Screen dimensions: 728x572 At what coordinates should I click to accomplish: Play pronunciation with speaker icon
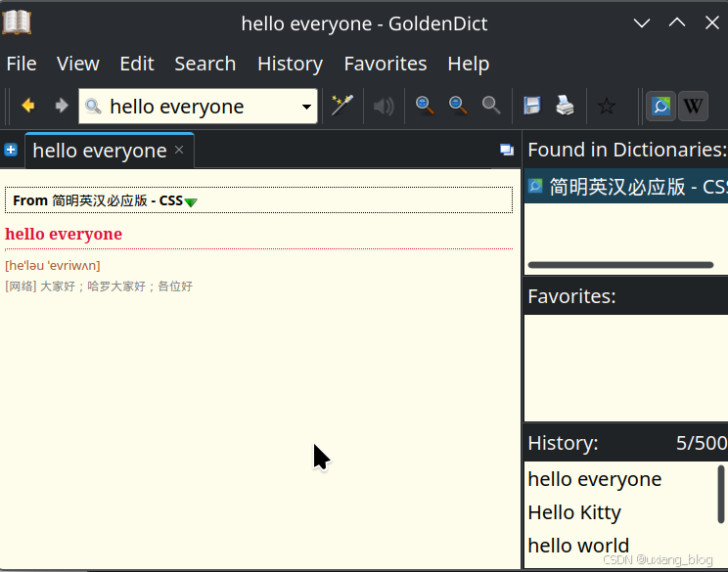pyautogui.click(x=384, y=107)
